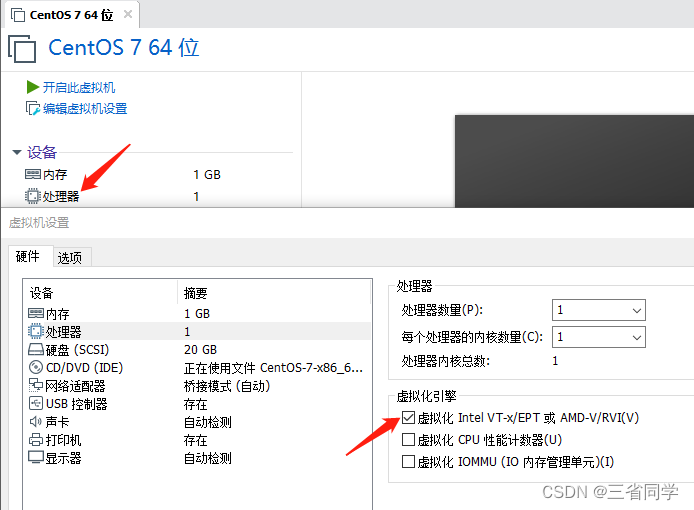Click the CentOS 7 tab's window icon
Viewport: 694px width, 510px height.
[x=18, y=15]
